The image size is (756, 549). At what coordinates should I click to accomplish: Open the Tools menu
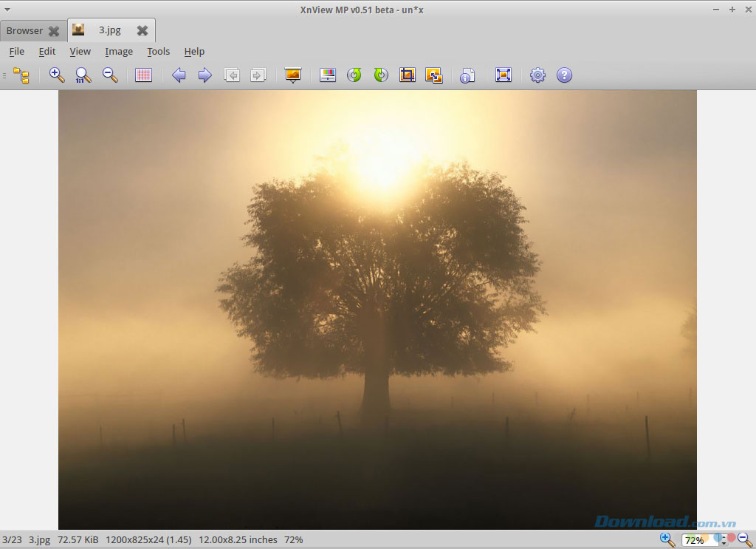coord(158,52)
